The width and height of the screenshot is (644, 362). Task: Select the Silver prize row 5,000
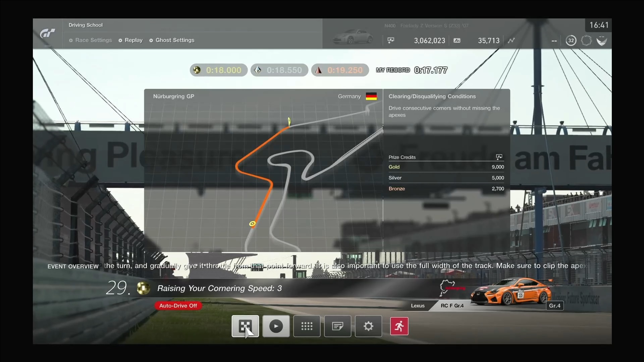[x=446, y=178]
